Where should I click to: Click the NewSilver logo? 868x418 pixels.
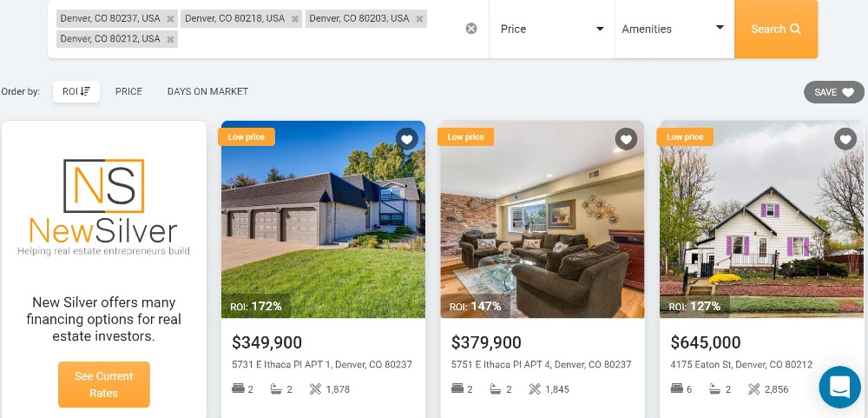click(104, 207)
